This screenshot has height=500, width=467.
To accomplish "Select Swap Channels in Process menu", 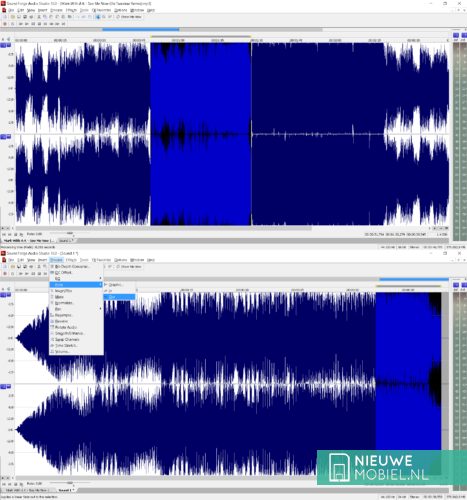I will tap(76, 339).
